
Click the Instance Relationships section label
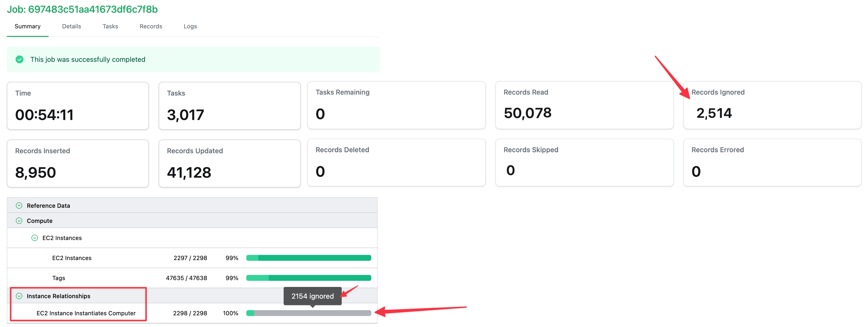pyautogui.click(x=59, y=296)
